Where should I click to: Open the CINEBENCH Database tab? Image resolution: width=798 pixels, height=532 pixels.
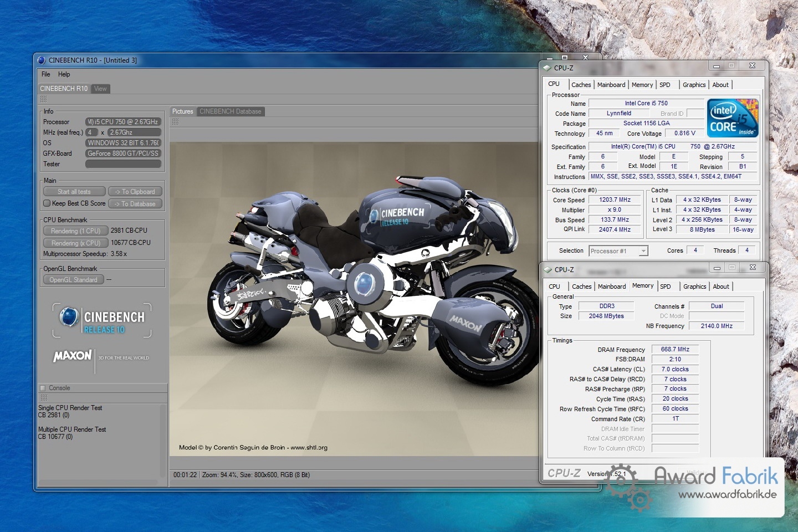230,111
